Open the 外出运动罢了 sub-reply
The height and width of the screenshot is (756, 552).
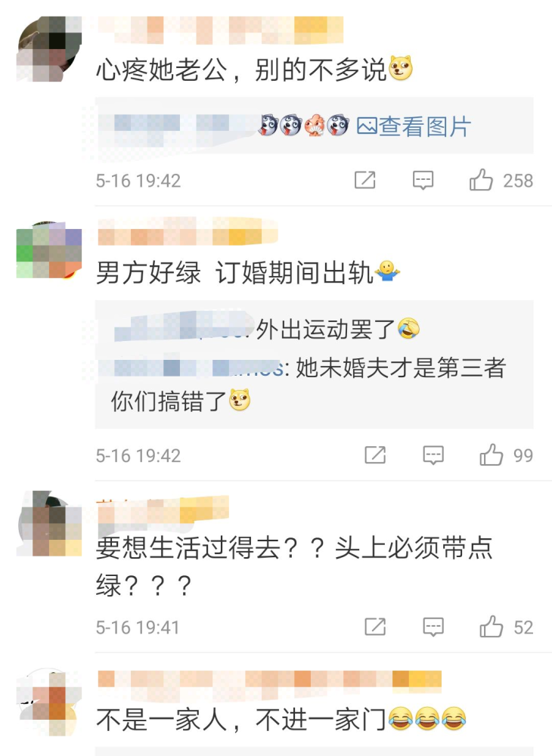pos(267,330)
